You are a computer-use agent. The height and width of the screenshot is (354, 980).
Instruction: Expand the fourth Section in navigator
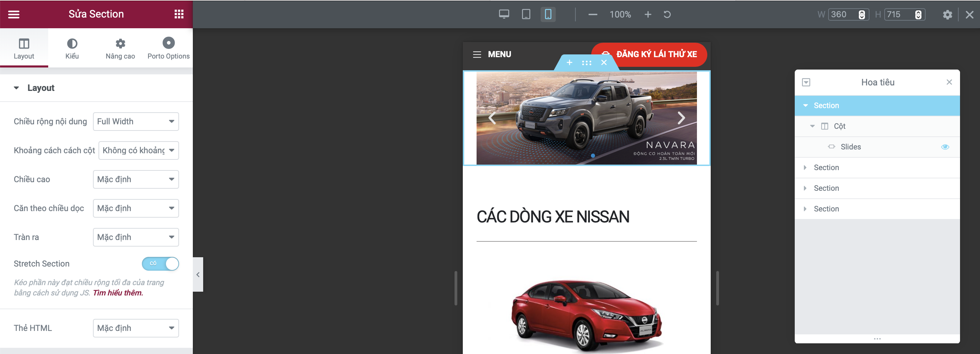[x=805, y=209]
